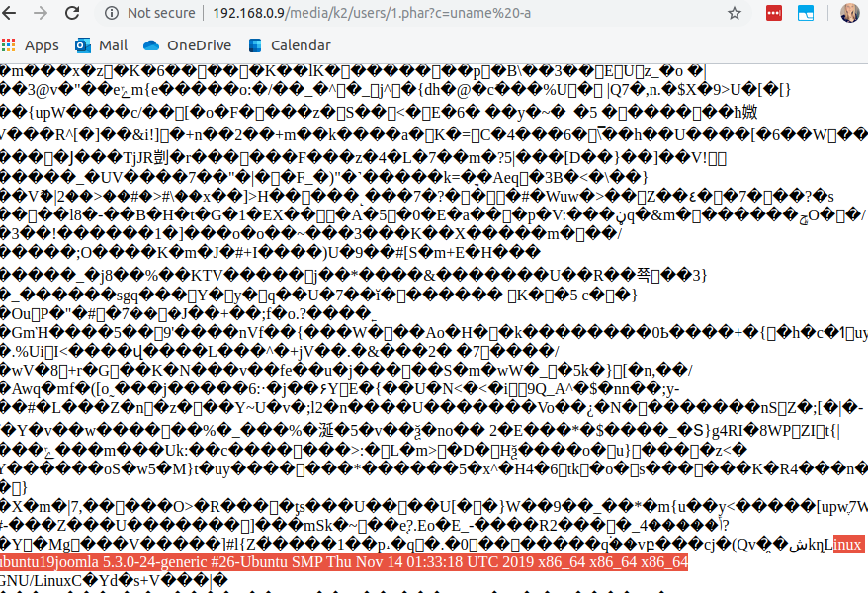Open the red extension icon
The height and width of the screenshot is (593, 868).
pyautogui.click(x=774, y=13)
